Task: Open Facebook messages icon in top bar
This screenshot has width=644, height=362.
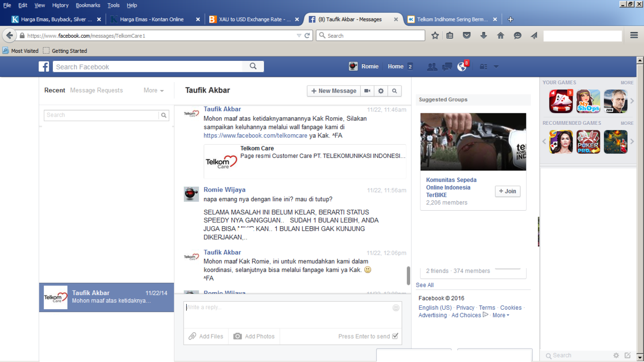Action: point(447,66)
